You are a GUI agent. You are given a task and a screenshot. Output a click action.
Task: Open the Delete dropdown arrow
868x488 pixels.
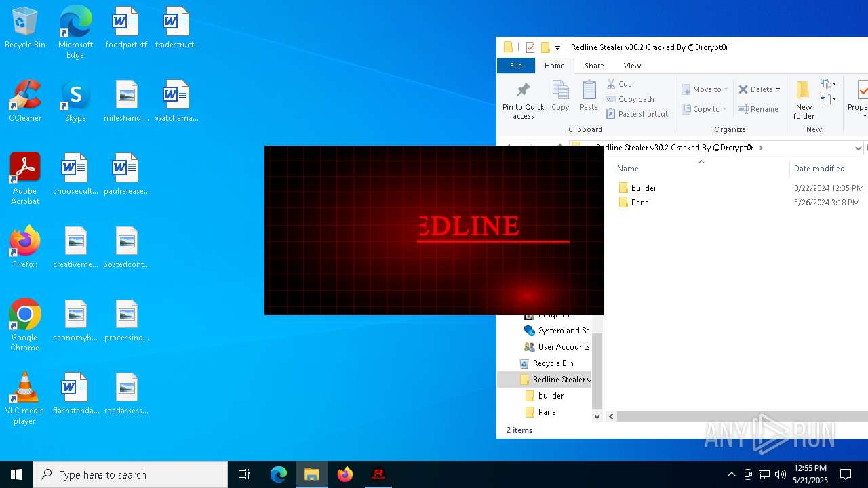[778, 89]
